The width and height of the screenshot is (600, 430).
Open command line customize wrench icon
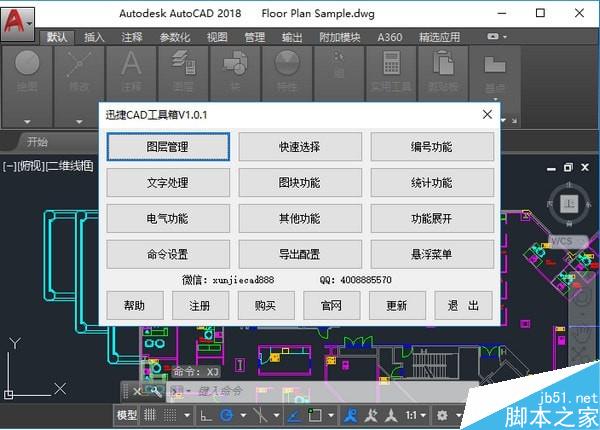155,391
